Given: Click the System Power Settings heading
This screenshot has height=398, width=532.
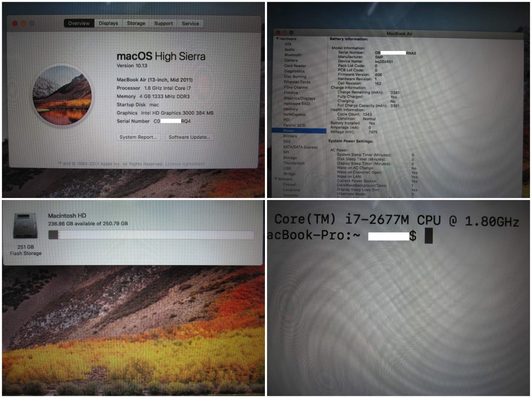Looking at the screenshot, I should pos(351,141).
